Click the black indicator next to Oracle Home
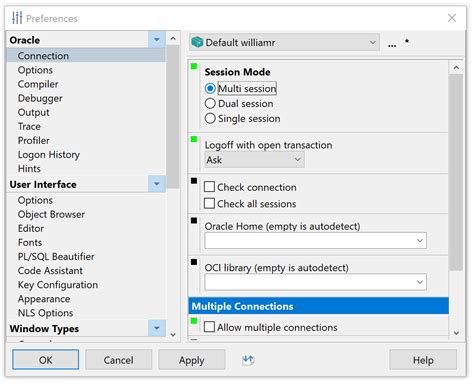Screen dimensions: 474x386 click(194, 221)
